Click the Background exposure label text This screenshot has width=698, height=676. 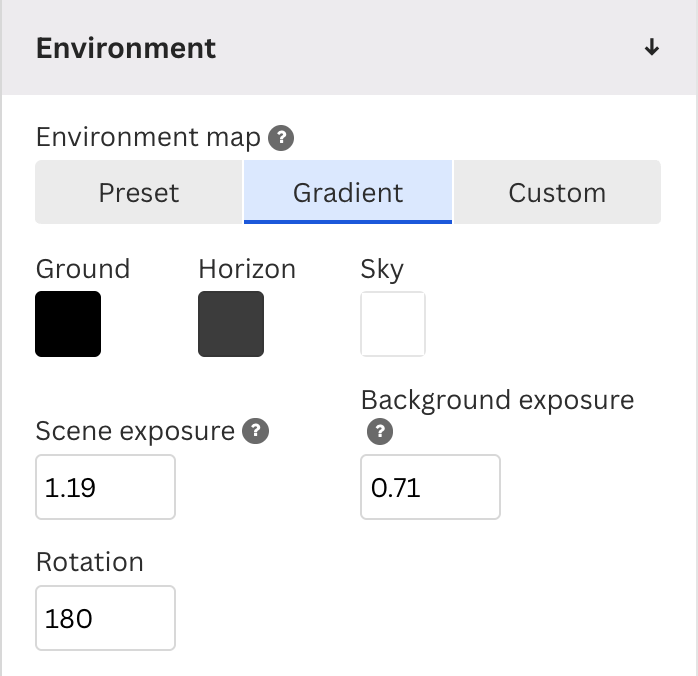498,401
